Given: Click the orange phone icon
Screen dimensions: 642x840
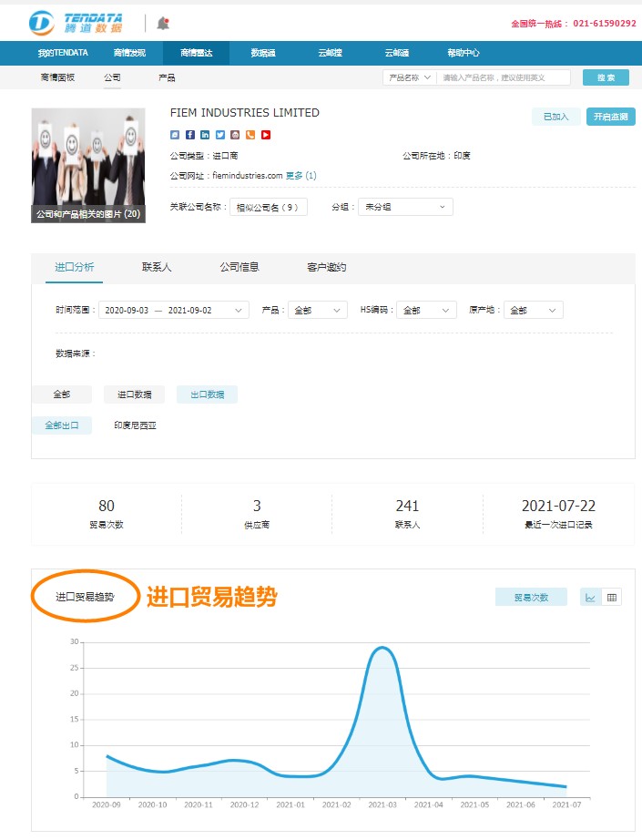Looking at the screenshot, I should [250, 135].
